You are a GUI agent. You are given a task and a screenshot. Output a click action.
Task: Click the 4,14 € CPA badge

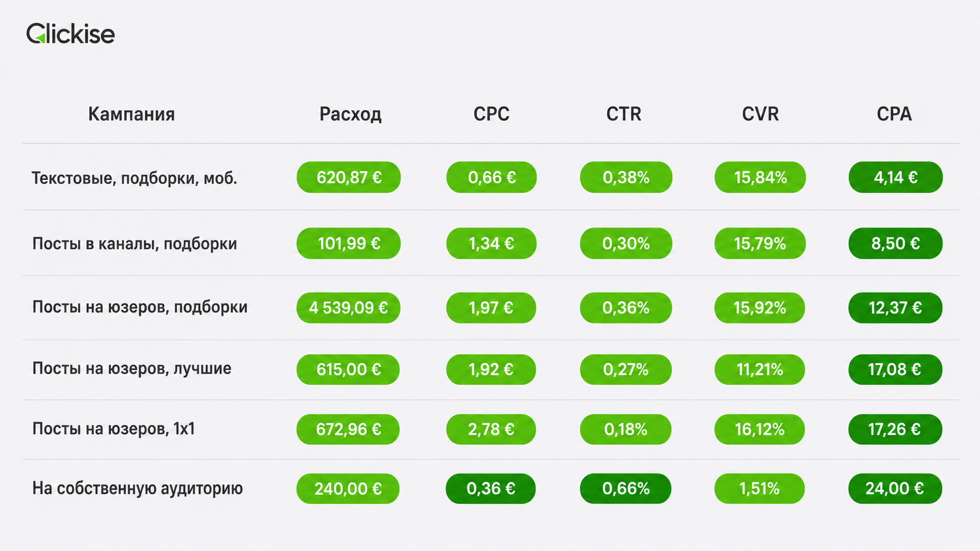click(x=896, y=177)
